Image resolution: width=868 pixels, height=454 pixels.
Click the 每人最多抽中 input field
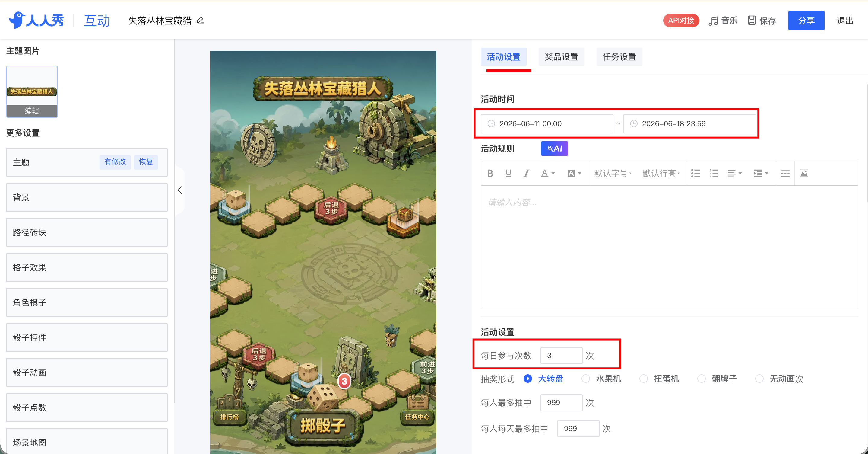561,402
